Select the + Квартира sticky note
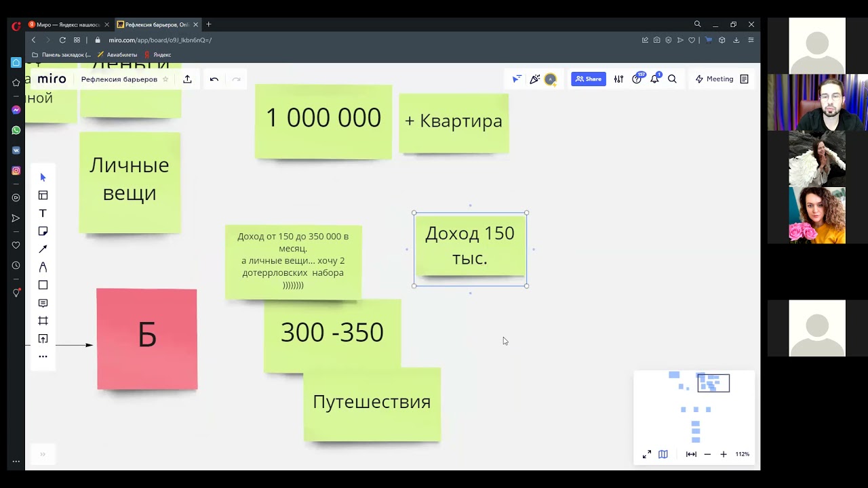 [454, 123]
